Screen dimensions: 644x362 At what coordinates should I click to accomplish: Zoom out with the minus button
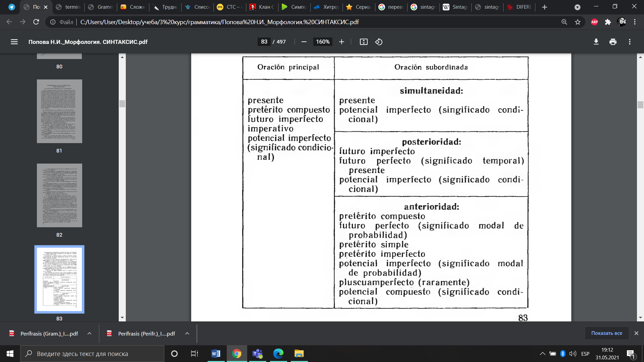coord(304,42)
